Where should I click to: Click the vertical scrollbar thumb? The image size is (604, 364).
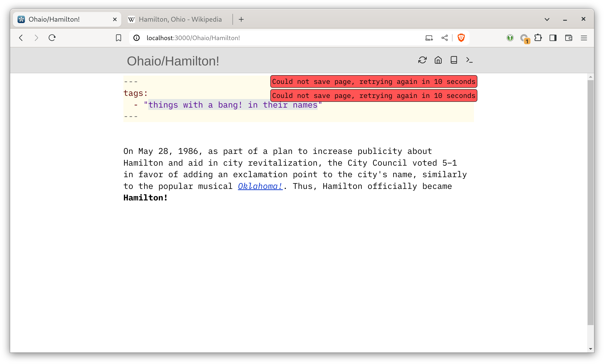[590, 202]
